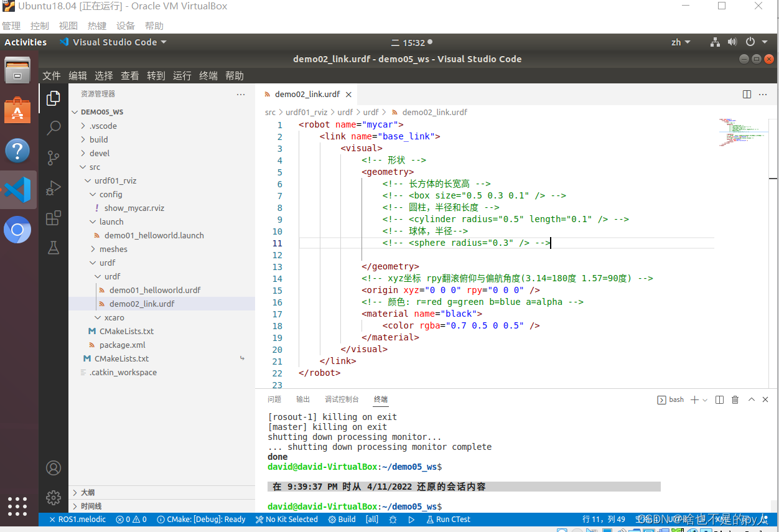The width and height of the screenshot is (779, 532).
Task: Collapse the urdf01_rviz folder
Action: point(162,180)
